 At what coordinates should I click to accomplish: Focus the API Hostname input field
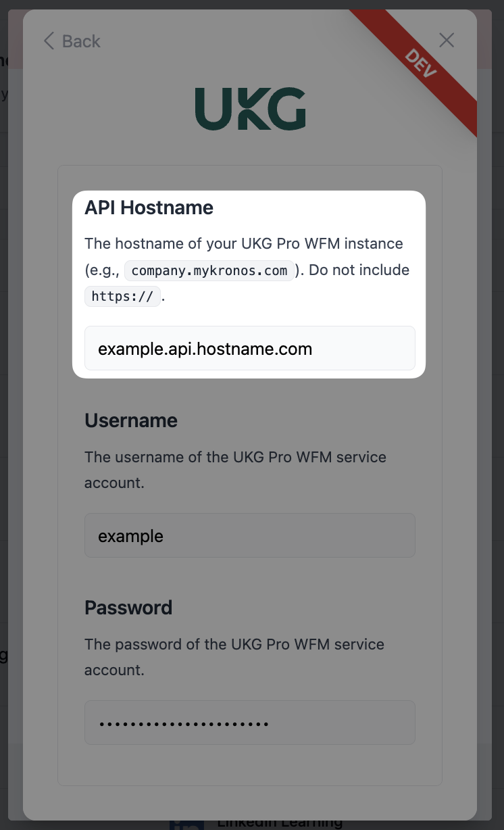(249, 349)
